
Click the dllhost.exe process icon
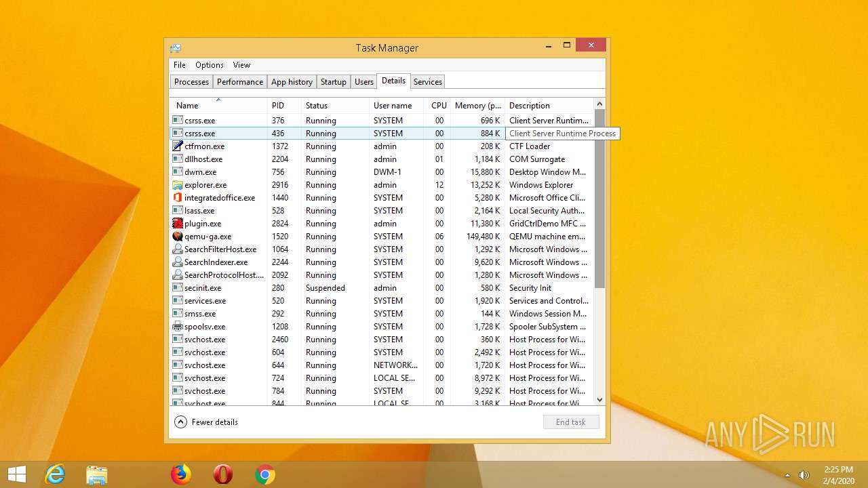(x=178, y=159)
